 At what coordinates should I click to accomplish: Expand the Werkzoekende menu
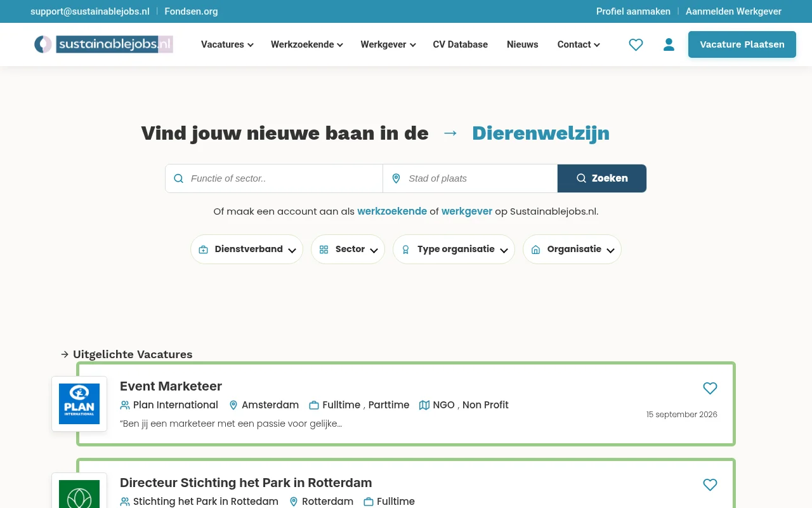click(306, 44)
